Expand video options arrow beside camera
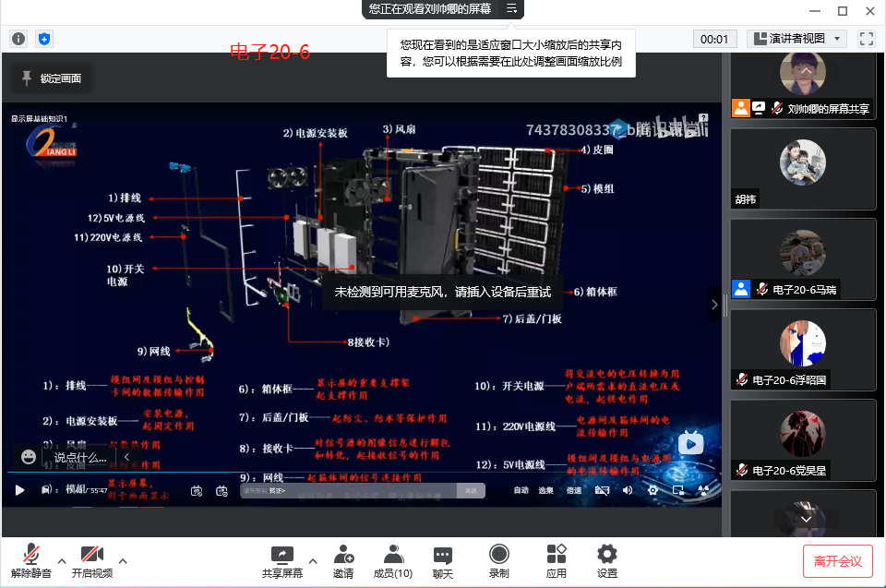886x588 pixels. point(123,560)
